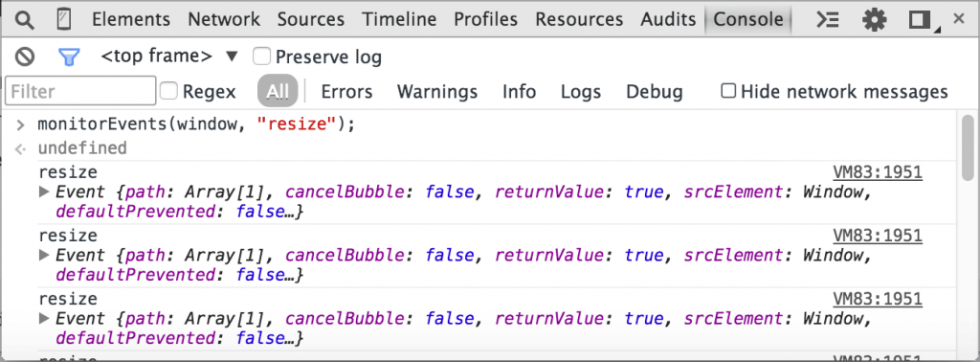This screenshot has width=980, height=362.
Task: Expand the second resize Event object
Action: 44,255
